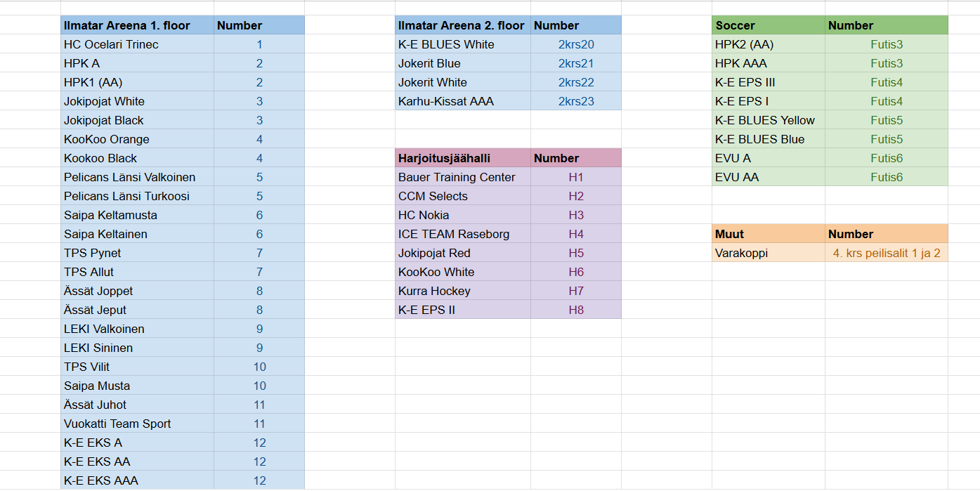Select the Bauer Training Center cell
The width and height of the screenshot is (980, 491).
tap(457, 177)
